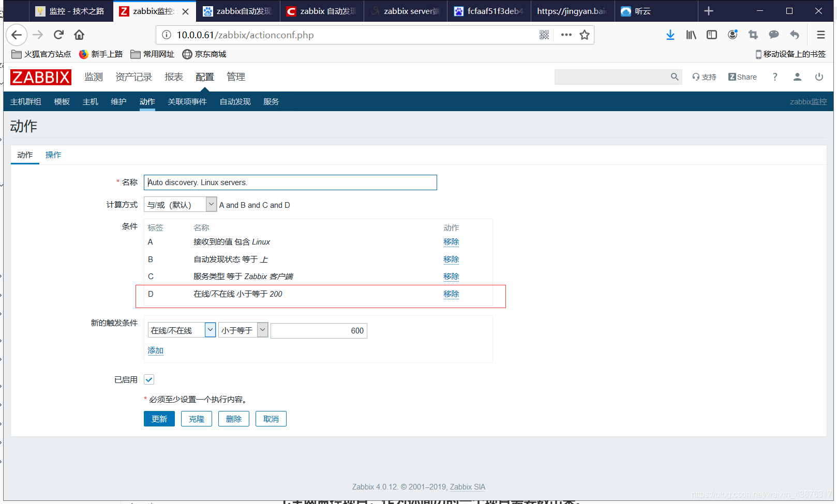Click the 添加 link for new condition
This screenshot has height=504, width=837.
point(155,350)
